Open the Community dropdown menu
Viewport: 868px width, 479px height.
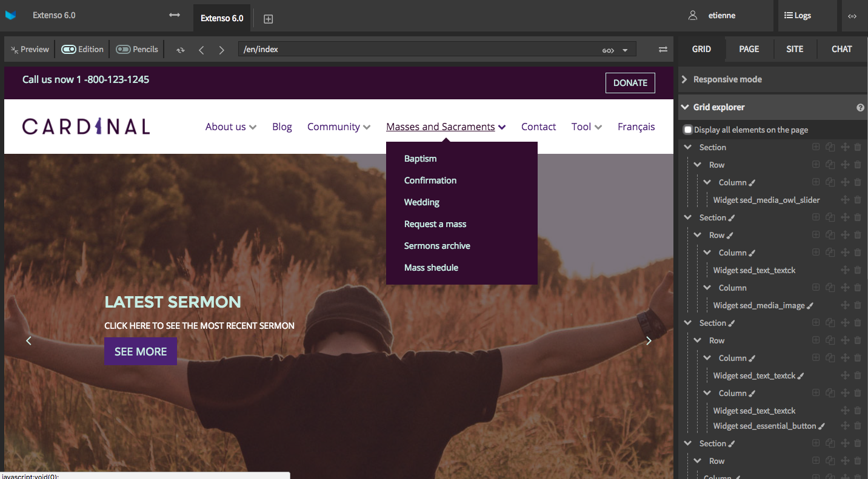[339, 127]
